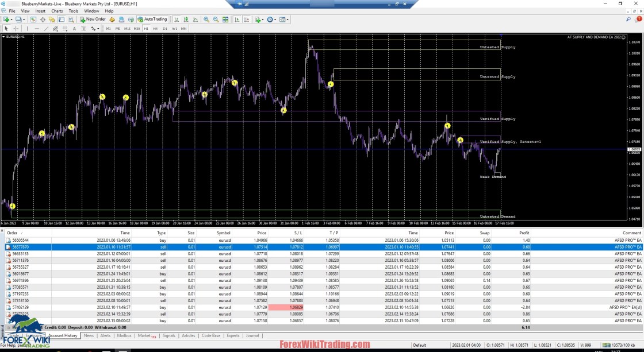Viewport: 644px width, 352px height.
Task: Switch chart to line chart style icon
Action: (x=195, y=20)
